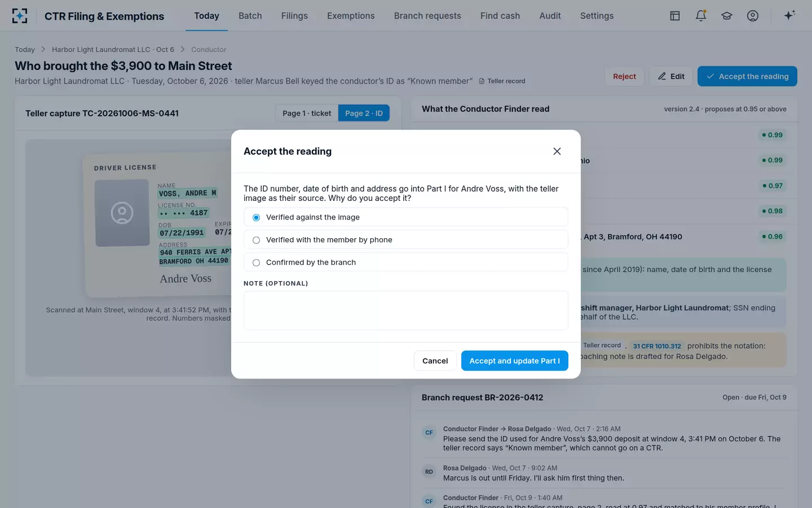Click Accept and update Part I
Viewport: 812px width, 508px height.
pyautogui.click(x=515, y=361)
